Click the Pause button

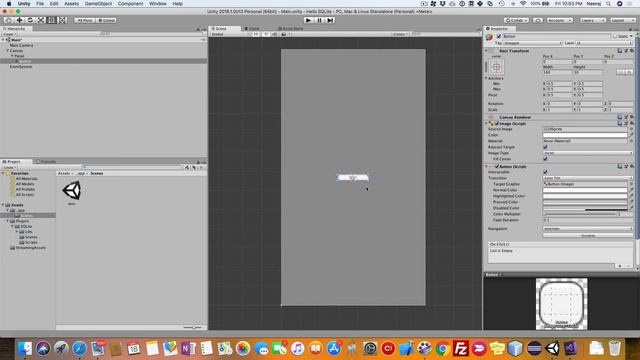tap(320, 20)
